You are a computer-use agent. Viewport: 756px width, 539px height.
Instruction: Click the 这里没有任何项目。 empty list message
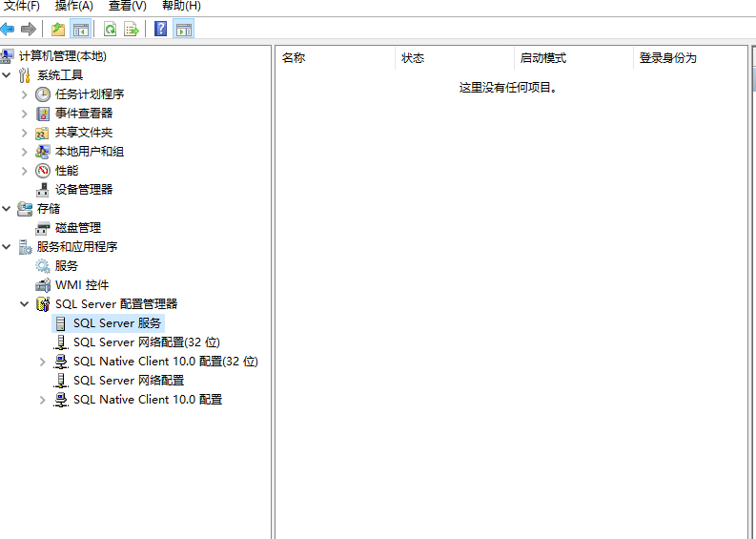point(508,88)
